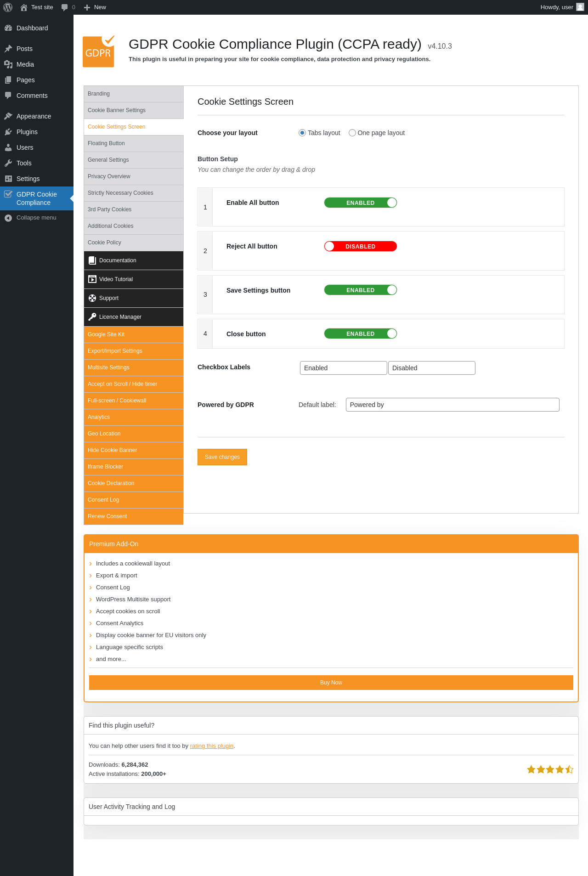Toggle the Save Settings button switch

pyautogui.click(x=361, y=290)
